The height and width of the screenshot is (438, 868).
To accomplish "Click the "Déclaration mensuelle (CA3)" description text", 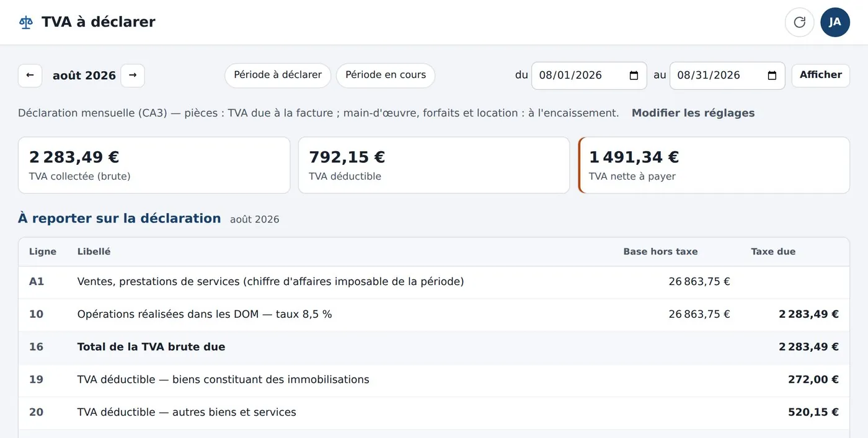I will (x=319, y=113).
